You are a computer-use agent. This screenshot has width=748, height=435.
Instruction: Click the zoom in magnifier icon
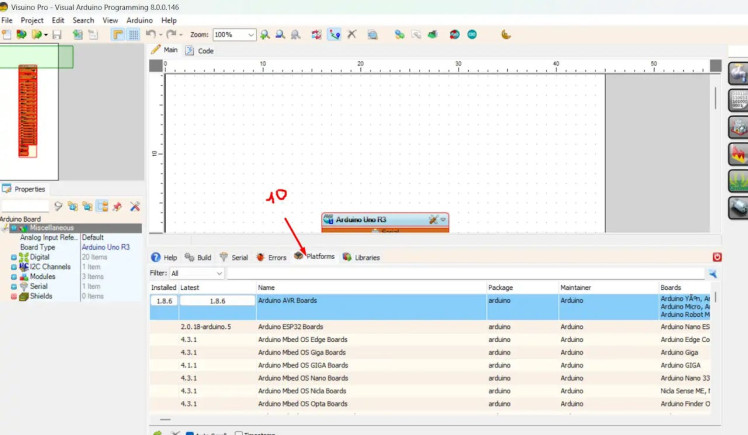pyautogui.click(x=265, y=35)
